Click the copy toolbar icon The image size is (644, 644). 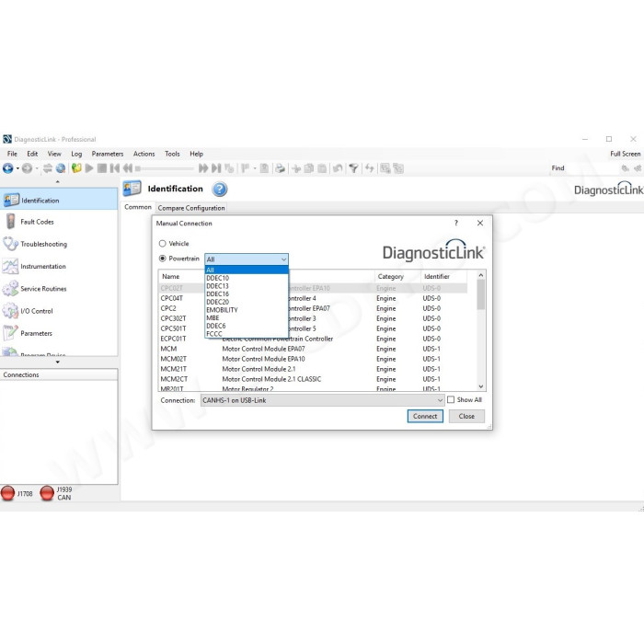[x=309, y=168]
